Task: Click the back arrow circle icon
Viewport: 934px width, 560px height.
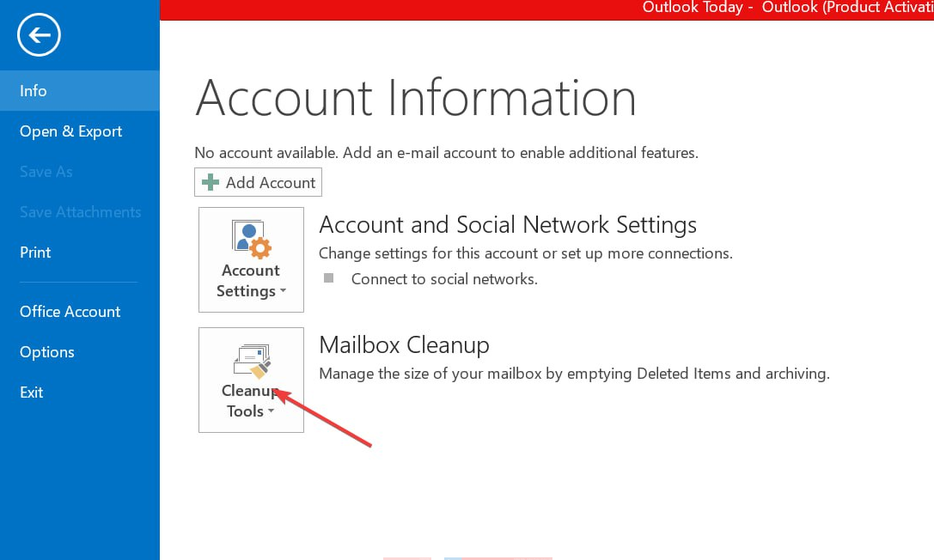Action: click(39, 35)
